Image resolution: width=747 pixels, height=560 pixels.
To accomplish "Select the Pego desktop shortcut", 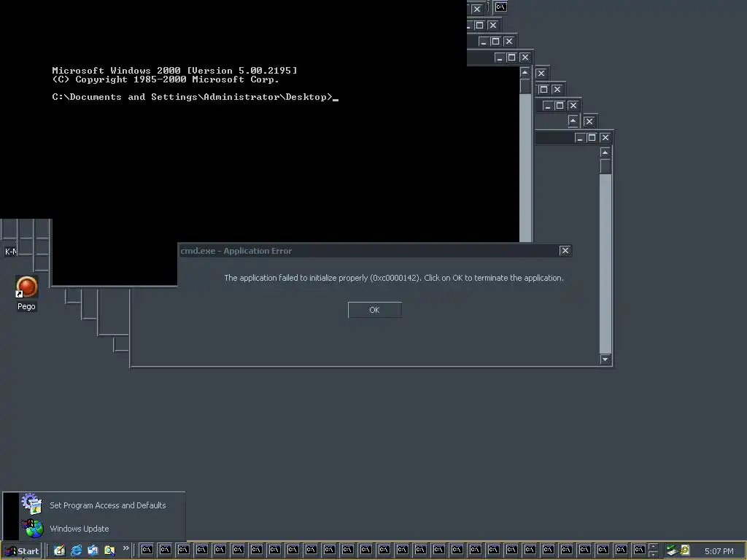I will [27, 293].
